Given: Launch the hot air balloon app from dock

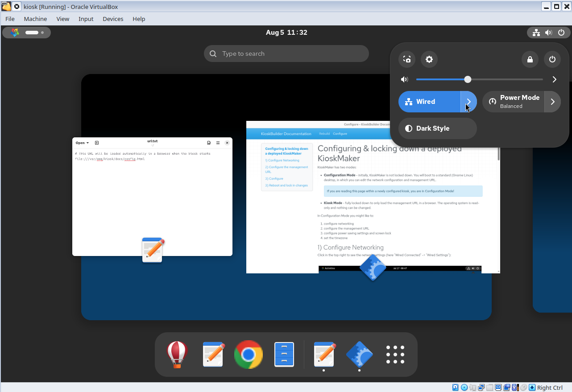Looking at the screenshot, I should tap(177, 355).
